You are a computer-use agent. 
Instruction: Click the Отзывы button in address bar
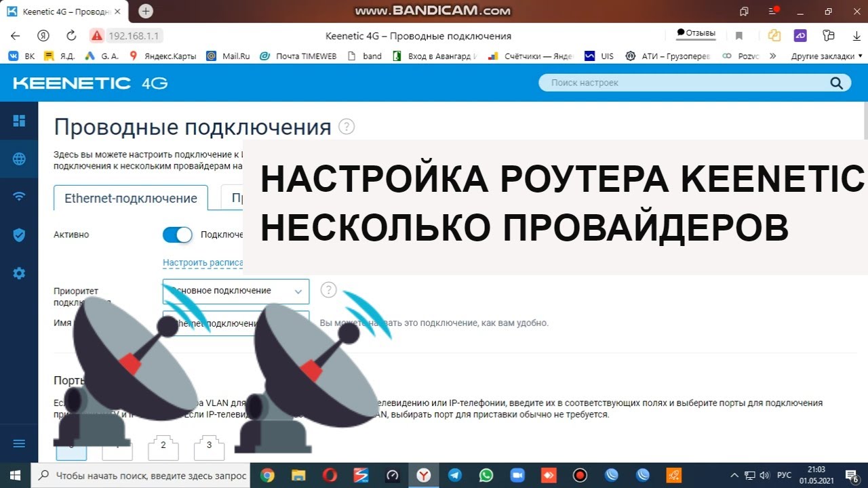tap(696, 33)
